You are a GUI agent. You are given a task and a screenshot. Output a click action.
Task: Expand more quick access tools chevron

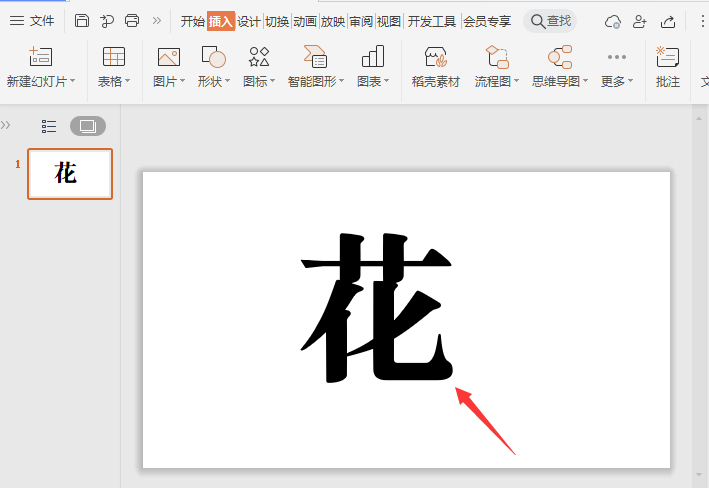point(156,21)
